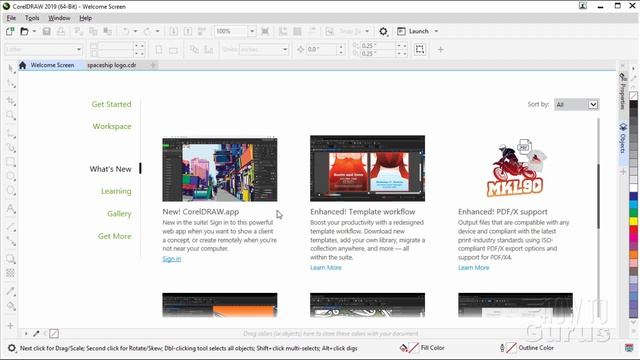Open the Sort by All dropdown

pyautogui.click(x=576, y=104)
